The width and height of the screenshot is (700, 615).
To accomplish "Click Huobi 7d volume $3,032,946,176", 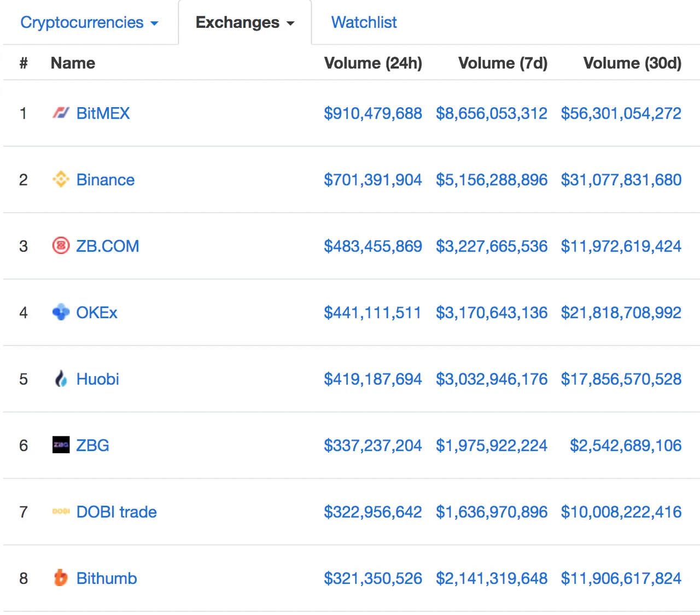I will 492,379.
